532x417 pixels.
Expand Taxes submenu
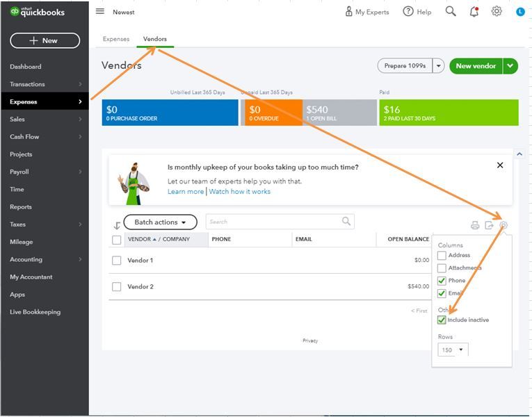pos(80,224)
